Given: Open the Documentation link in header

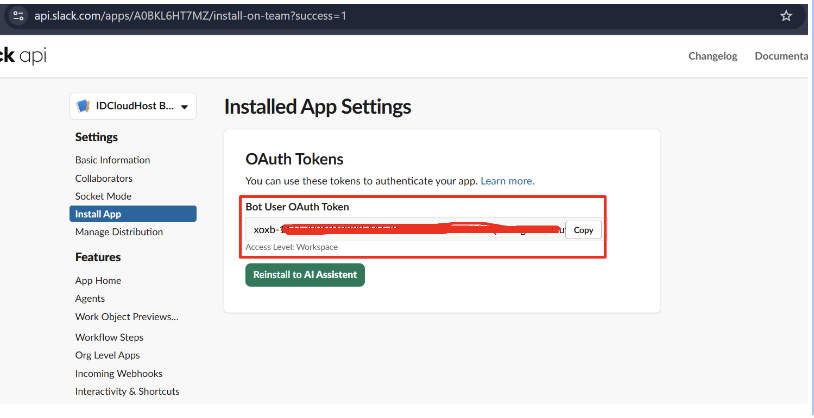Looking at the screenshot, I should tap(782, 56).
